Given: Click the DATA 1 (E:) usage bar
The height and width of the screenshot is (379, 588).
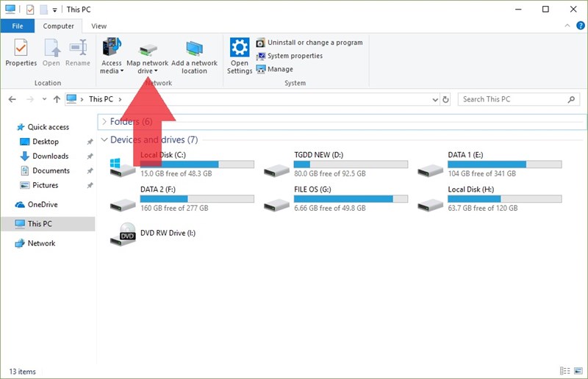Looking at the screenshot, I should point(505,165).
